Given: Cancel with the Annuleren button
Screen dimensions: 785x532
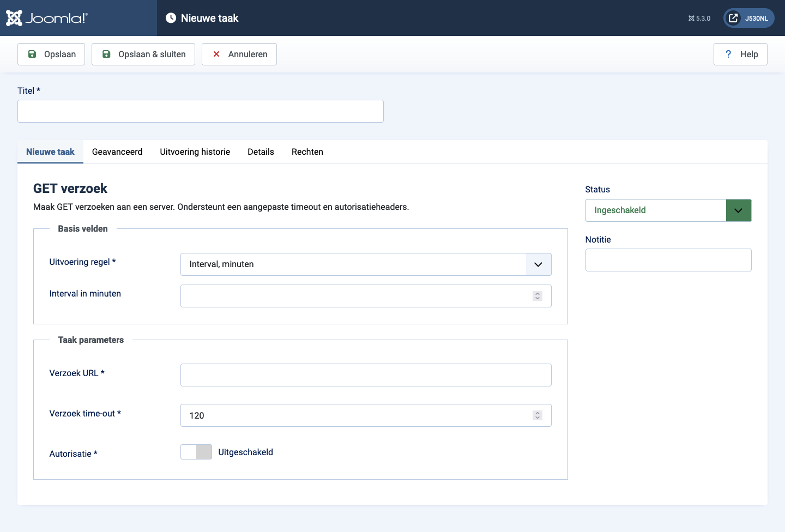Looking at the screenshot, I should coord(239,54).
